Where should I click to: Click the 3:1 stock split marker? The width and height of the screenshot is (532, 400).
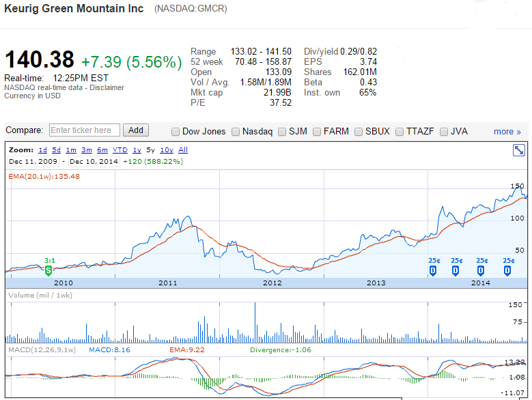point(48,270)
